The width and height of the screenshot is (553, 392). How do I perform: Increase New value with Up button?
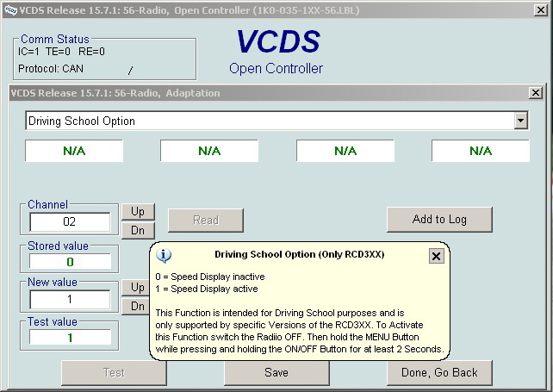pos(136,287)
